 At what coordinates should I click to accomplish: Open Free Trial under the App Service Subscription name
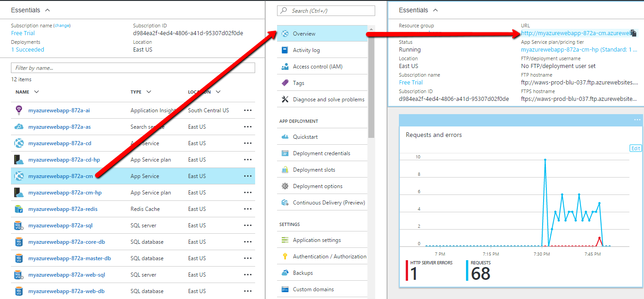pos(411,83)
